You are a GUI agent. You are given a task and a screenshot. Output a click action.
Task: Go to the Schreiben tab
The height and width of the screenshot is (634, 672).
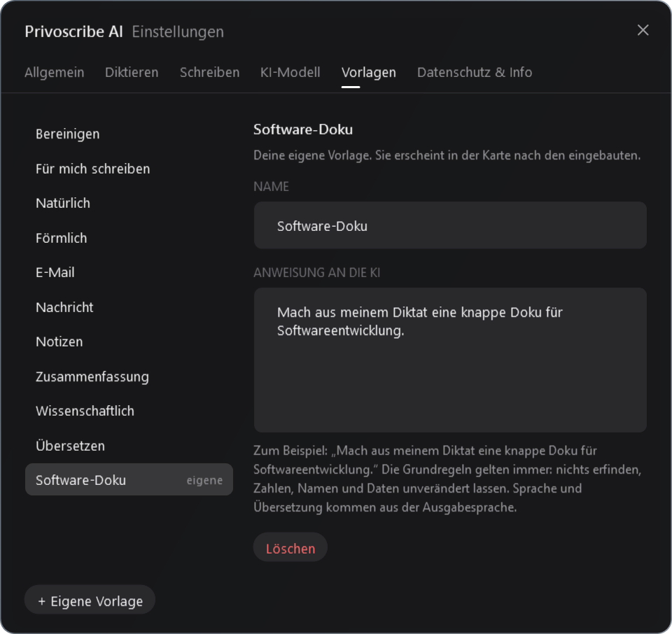209,72
